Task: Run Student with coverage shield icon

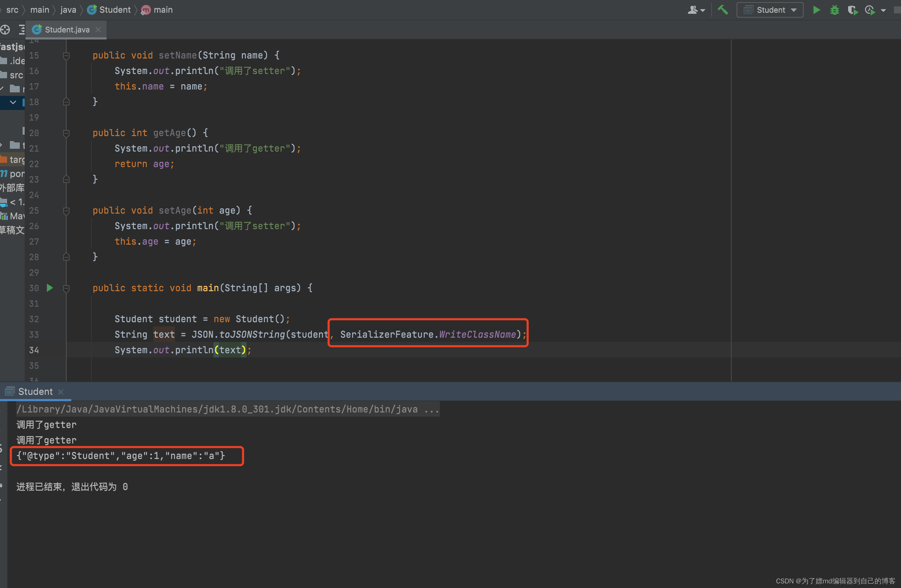Action: 852,10
